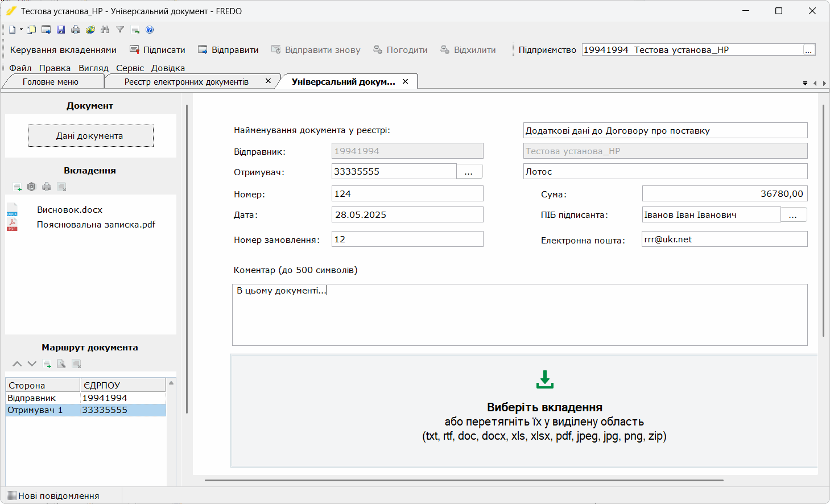Open the tab list dropdown arrow at right
Screen dimensions: 830x504
[805, 83]
